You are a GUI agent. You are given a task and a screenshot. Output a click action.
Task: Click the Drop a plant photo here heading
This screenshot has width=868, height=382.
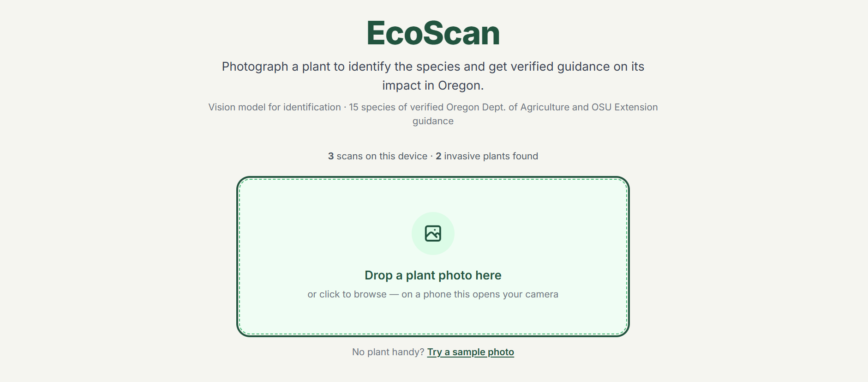433,275
